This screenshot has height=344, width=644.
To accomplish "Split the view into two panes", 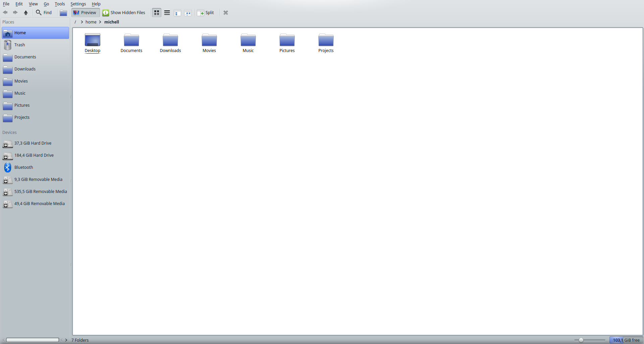I will [206, 13].
